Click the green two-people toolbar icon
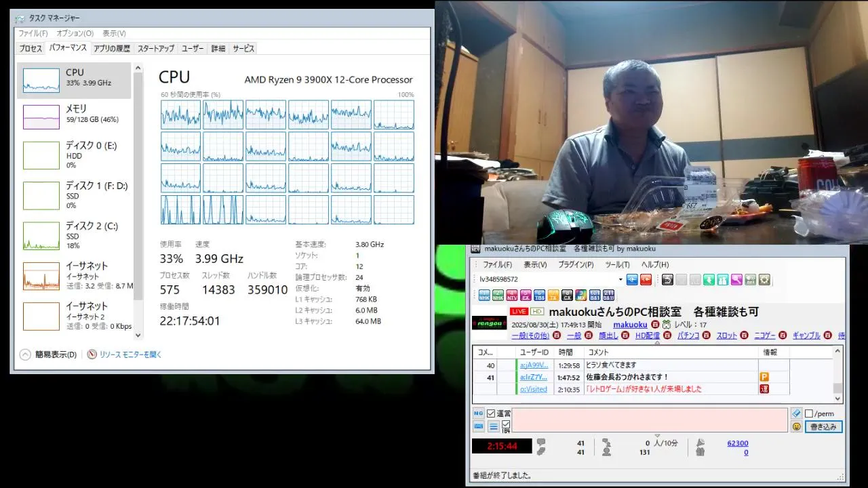This screenshot has width=868, height=488. [x=723, y=279]
